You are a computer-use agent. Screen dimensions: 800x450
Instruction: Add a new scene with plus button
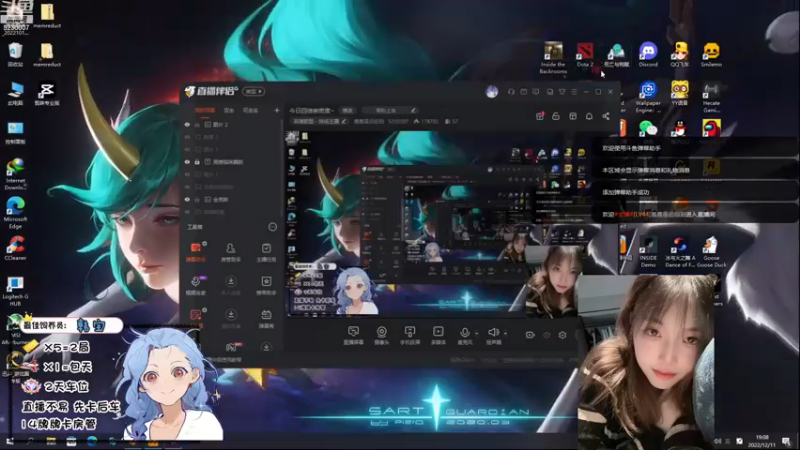(x=277, y=110)
